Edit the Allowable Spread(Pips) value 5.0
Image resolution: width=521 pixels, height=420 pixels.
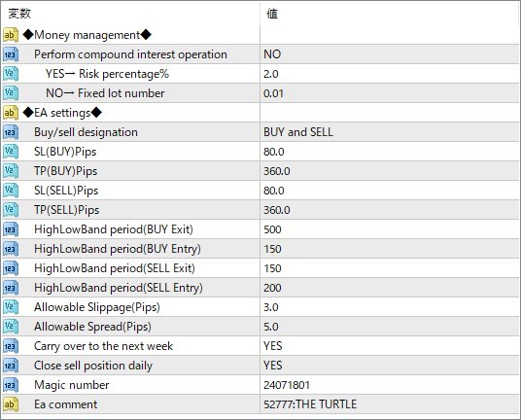point(390,327)
